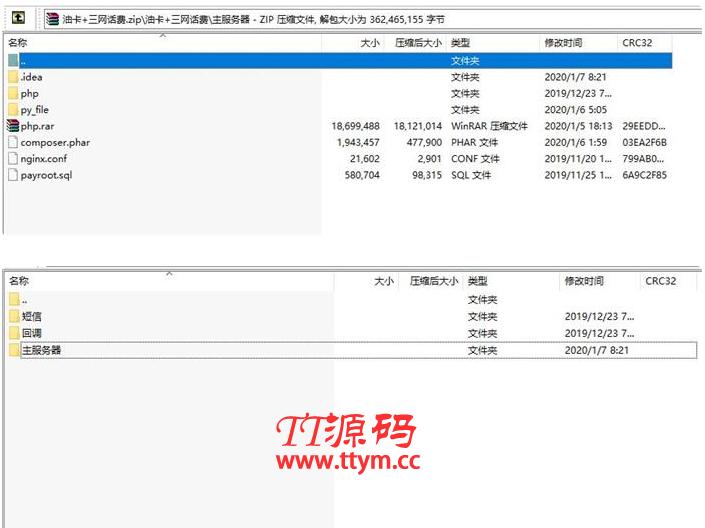The width and height of the screenshot is (705, 528).
Task: Select the php.rar file name
Action: [37, 126]
